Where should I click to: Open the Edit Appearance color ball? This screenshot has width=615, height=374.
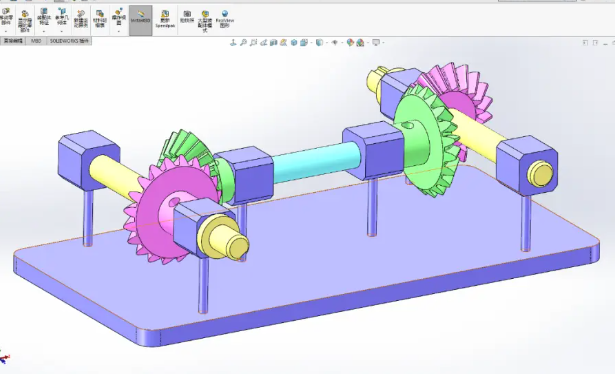[350, 42]
